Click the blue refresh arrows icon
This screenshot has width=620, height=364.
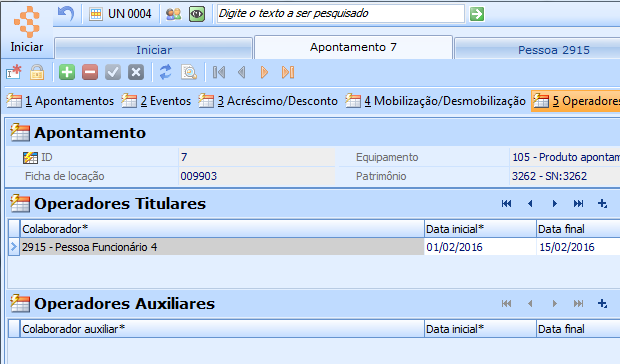point(165,72)
